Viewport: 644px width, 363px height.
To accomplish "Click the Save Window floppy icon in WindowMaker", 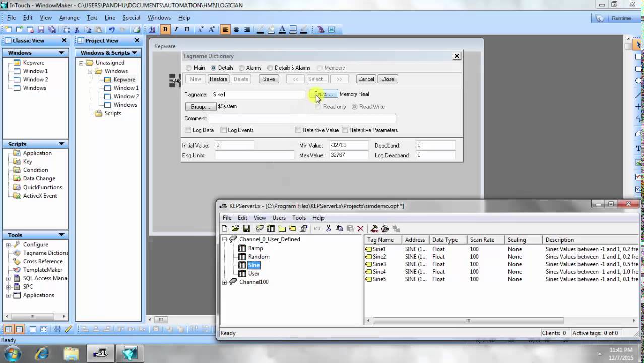I will (41, 30).
